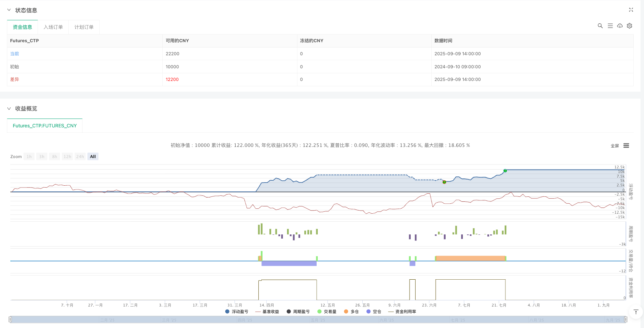Open the list menu icon in status panel
Image resolution: width=644 pixels, height=328 pixels.
tap(610, 26)
